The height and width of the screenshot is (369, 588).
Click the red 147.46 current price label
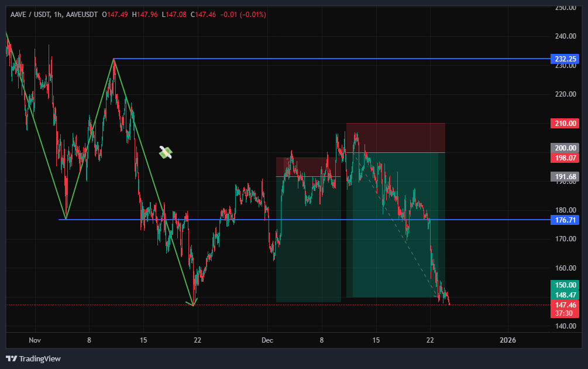565,305
